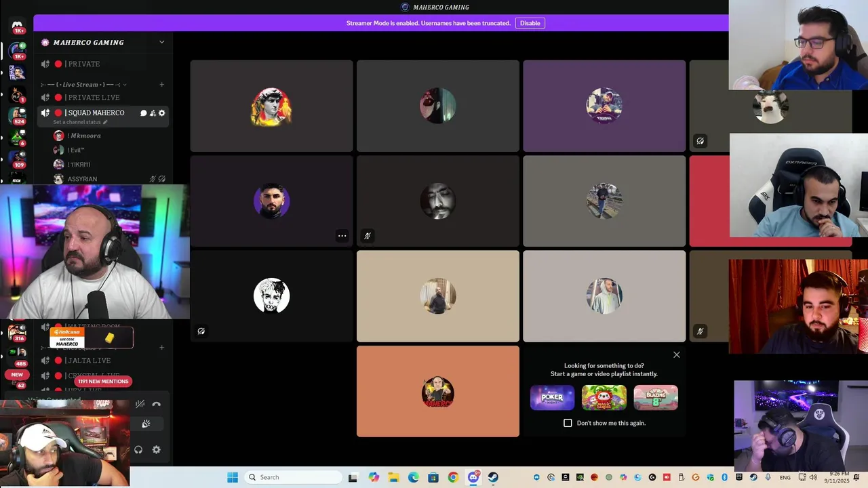Add channel to lower category plus

tap(161, 347)
